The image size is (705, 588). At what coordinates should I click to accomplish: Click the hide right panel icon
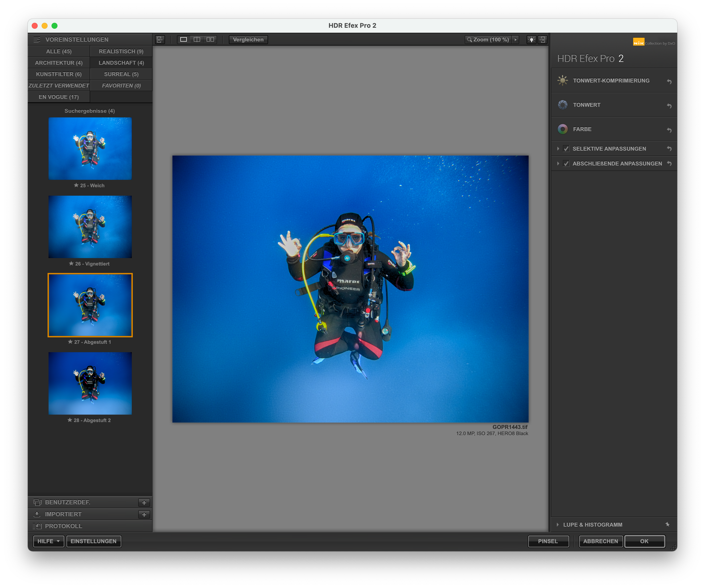coord(542,40)
